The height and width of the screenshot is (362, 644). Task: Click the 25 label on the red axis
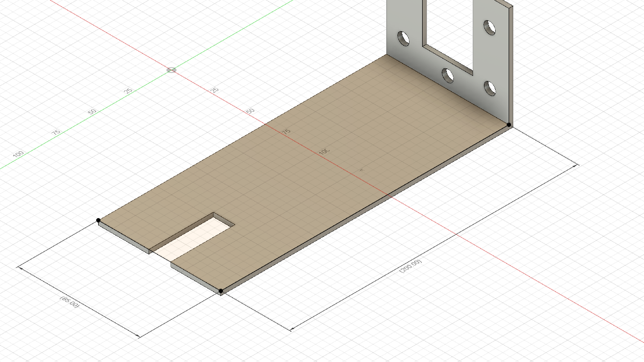click(215, 90)
